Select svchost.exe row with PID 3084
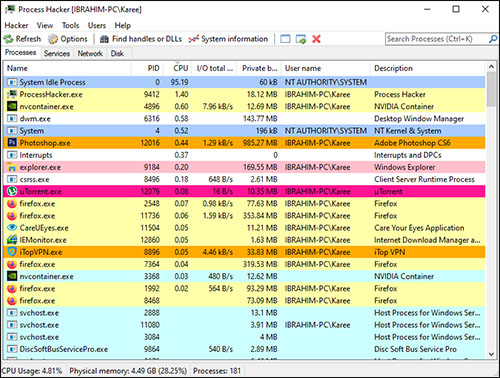This screenshot has width=500, height=378. coord(244,337)
